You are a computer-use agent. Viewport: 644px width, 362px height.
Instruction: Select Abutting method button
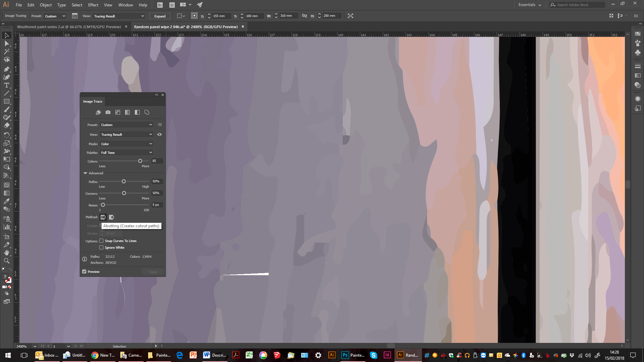tap(103, 217)
